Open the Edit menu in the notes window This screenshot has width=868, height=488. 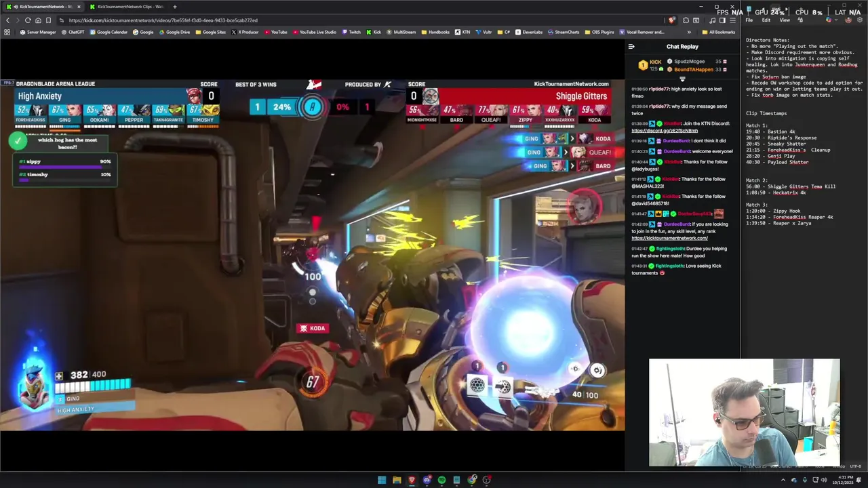(766, 20)
